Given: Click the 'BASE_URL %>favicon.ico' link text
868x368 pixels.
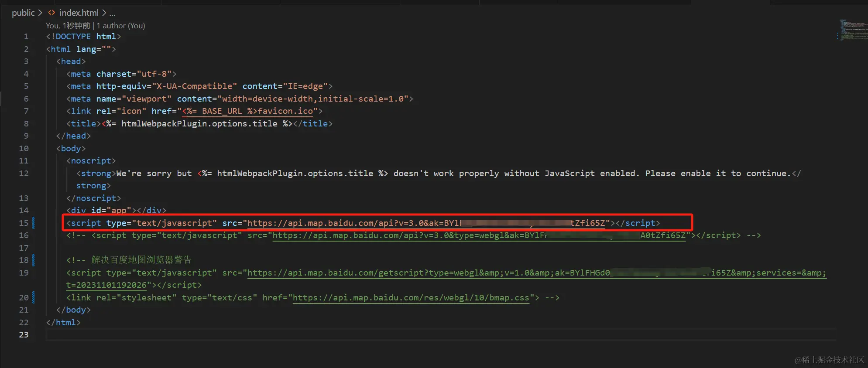Looking at the screenshot, I should click(257, 111).
